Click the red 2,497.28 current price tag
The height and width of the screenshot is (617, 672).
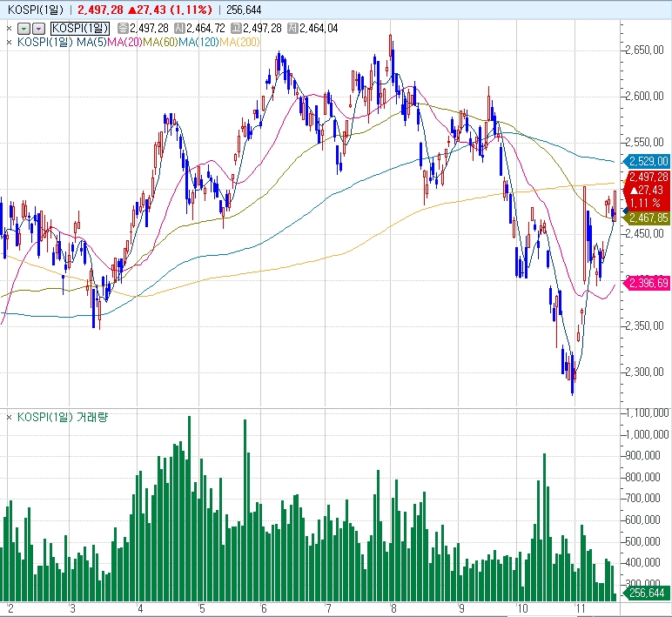[x=648, y=177]
